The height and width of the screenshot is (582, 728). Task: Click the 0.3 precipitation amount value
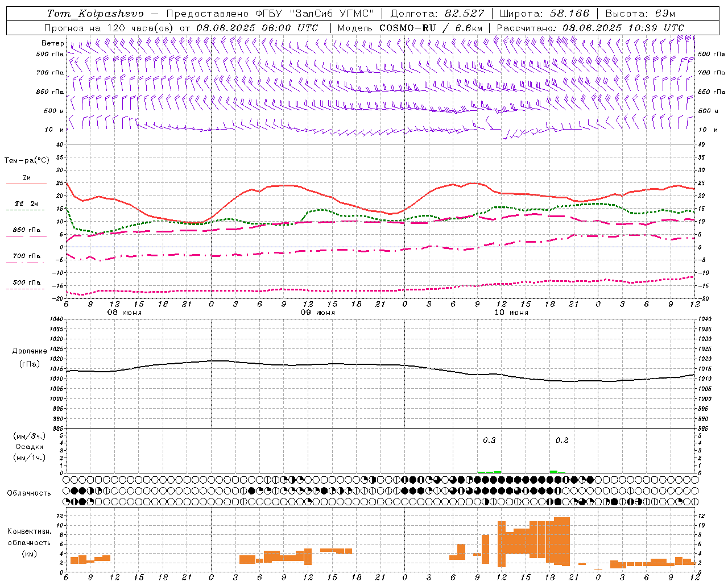[489, 440]
